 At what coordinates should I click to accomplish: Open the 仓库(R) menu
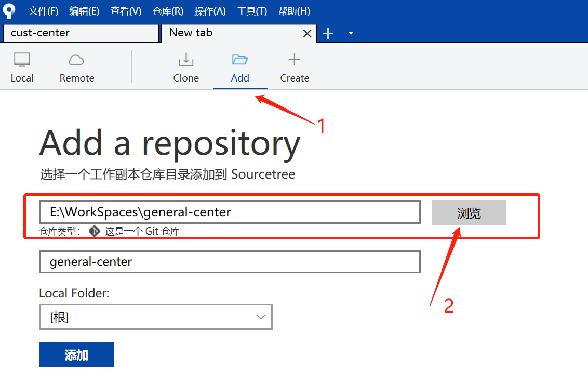pos(168,10)
